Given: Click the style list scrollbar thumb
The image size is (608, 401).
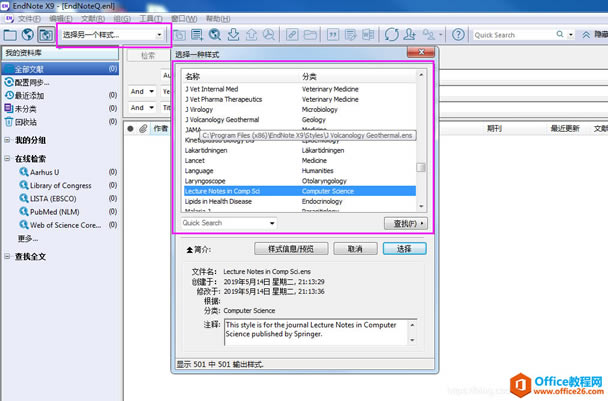Looking at the screenshot, I should 421,167.
